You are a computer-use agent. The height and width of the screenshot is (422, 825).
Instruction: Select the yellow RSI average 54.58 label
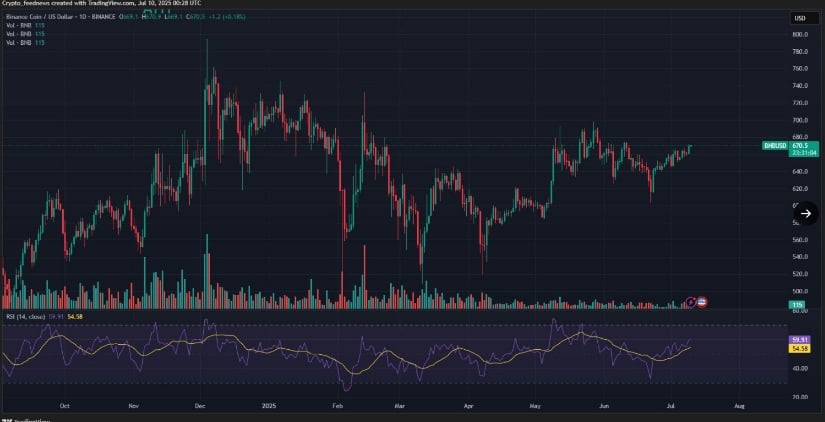[x=799, y=348]
